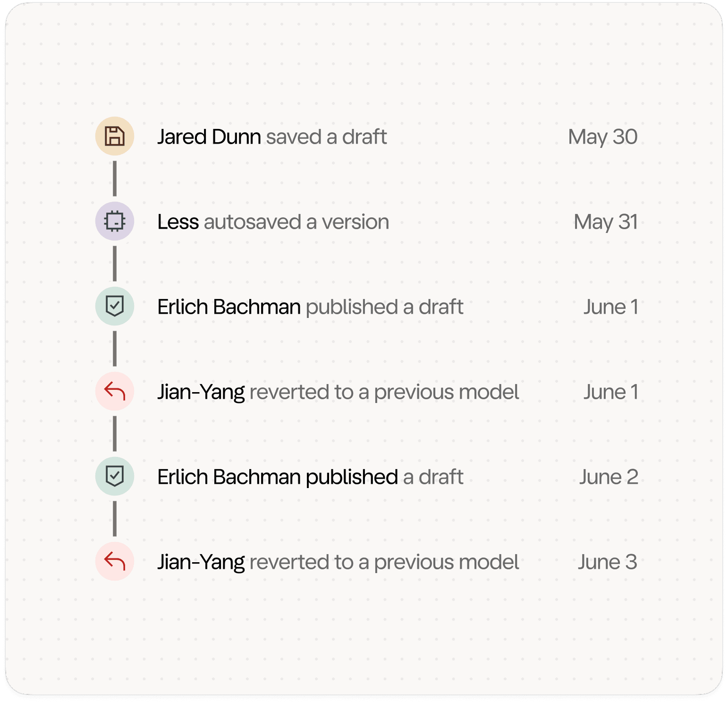Viewport: 728px width, 703px height.
Task: Open Jian-Yang's name on the June 3 entry
Action: point(201,562)
